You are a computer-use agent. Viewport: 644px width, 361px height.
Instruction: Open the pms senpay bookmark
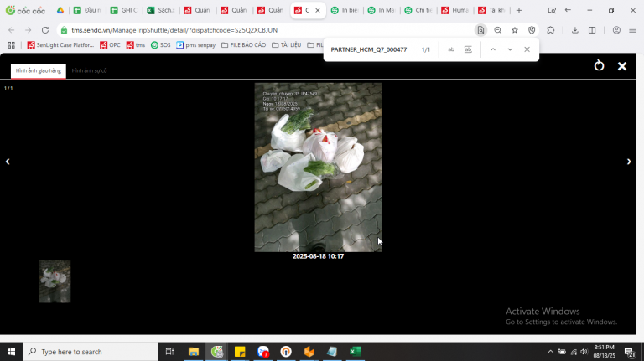click(196, 45)
